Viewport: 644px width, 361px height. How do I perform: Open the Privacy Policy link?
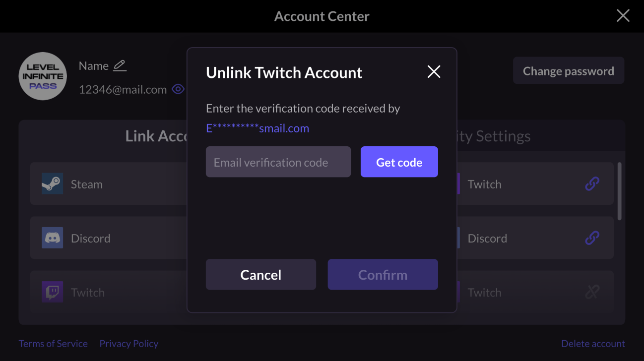click(129, 344)
